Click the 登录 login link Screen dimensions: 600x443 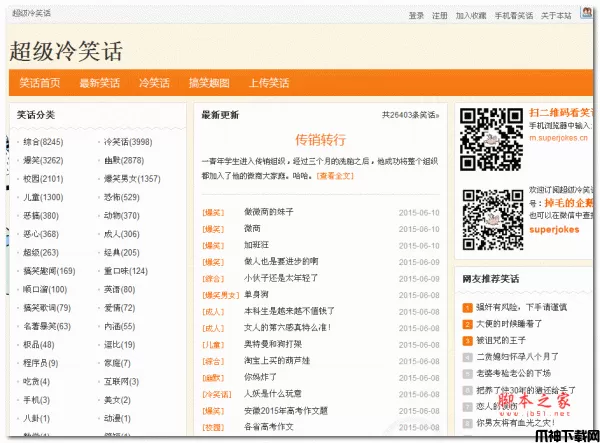click(x=417, y=16)
